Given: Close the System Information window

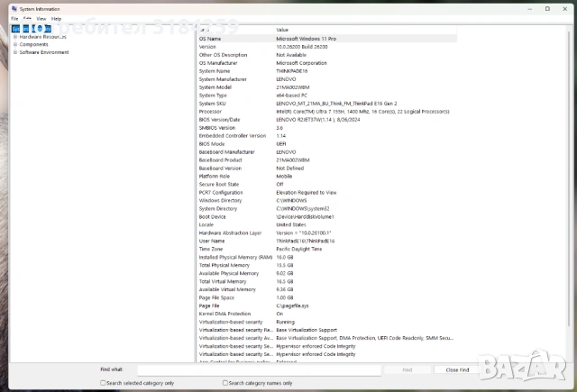Looking at the screenshot, I should (565, 9).
